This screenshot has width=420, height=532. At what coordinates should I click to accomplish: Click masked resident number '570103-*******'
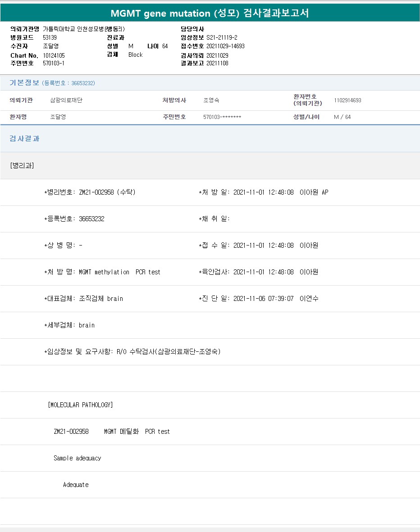tap(222, 117)
